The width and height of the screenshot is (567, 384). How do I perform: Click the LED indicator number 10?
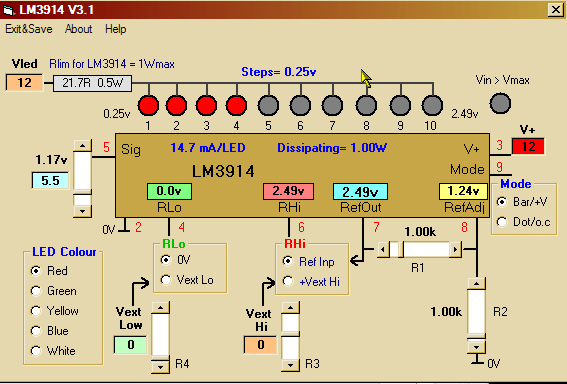pos(432,106)
